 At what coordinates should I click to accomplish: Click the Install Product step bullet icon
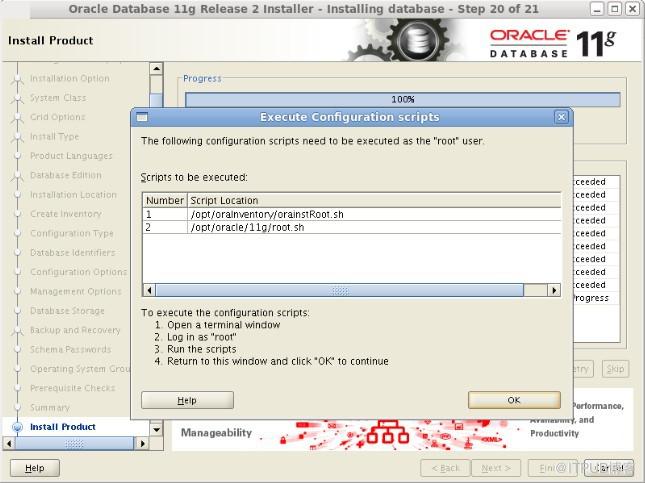point(17,427)
